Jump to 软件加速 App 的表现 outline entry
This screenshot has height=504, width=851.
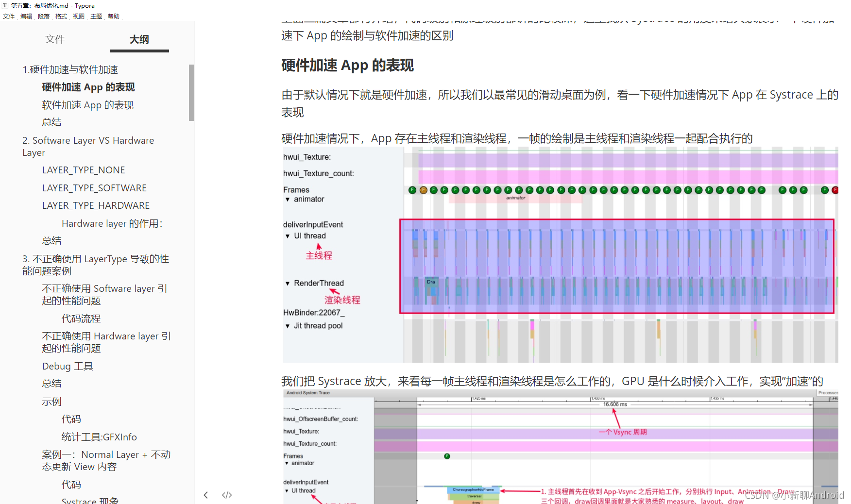(88, 105)
